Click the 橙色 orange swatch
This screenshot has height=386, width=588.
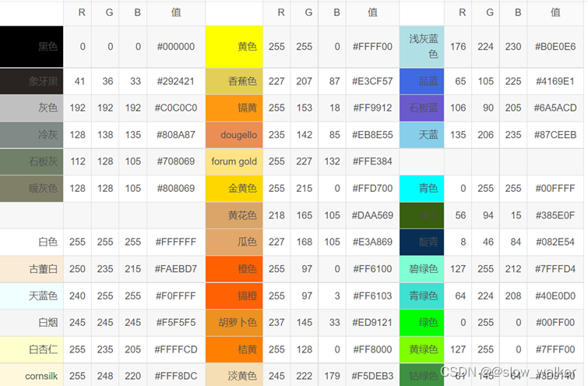click(x=234, y=269)
